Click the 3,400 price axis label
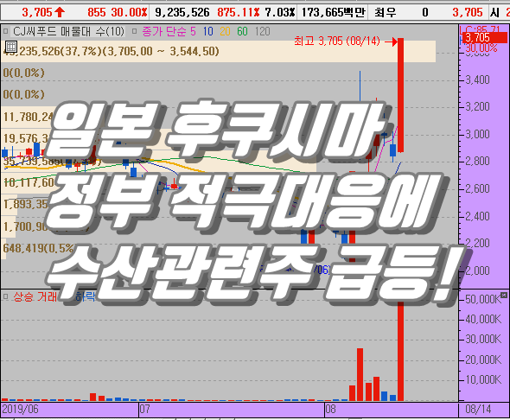This screenshot has height=420, width=510. click(x=478, y=80)
